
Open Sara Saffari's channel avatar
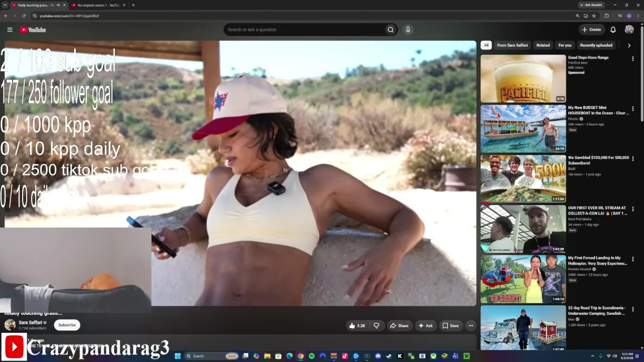tap(10, 325)
